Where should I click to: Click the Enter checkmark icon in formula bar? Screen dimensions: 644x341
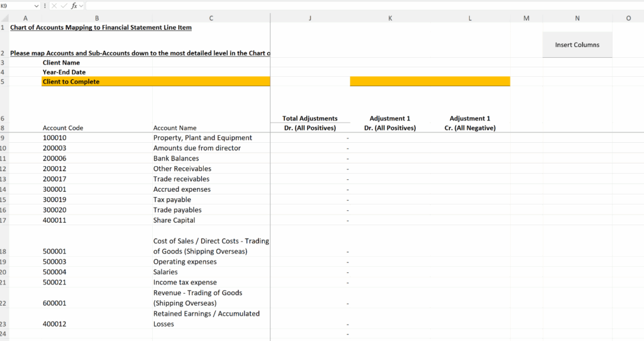click(64, 6)
